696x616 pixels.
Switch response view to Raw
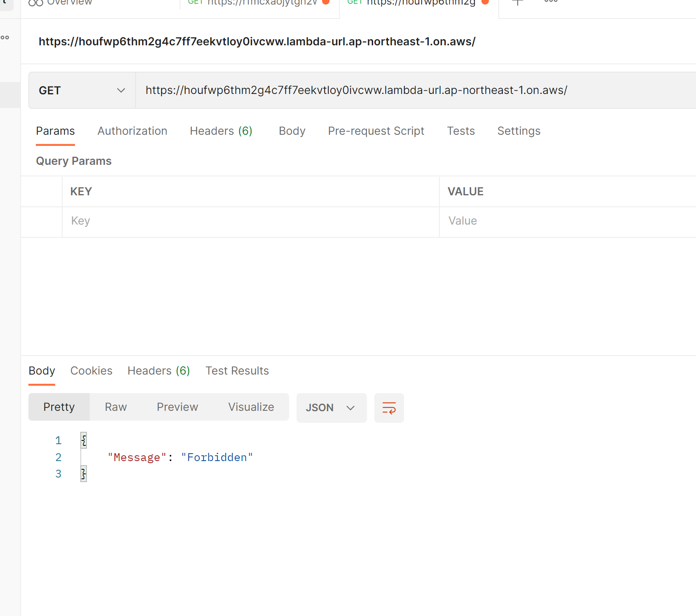point(116,407)
